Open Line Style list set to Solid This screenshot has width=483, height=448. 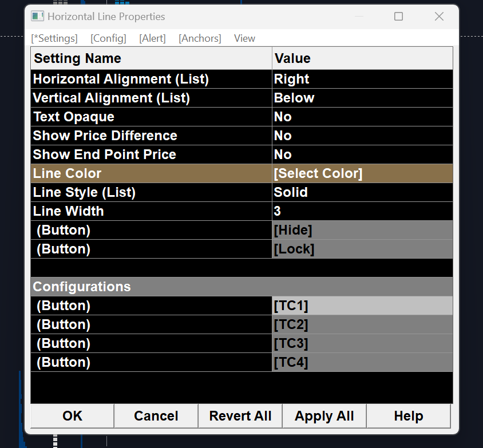click(x=362, y=192)
